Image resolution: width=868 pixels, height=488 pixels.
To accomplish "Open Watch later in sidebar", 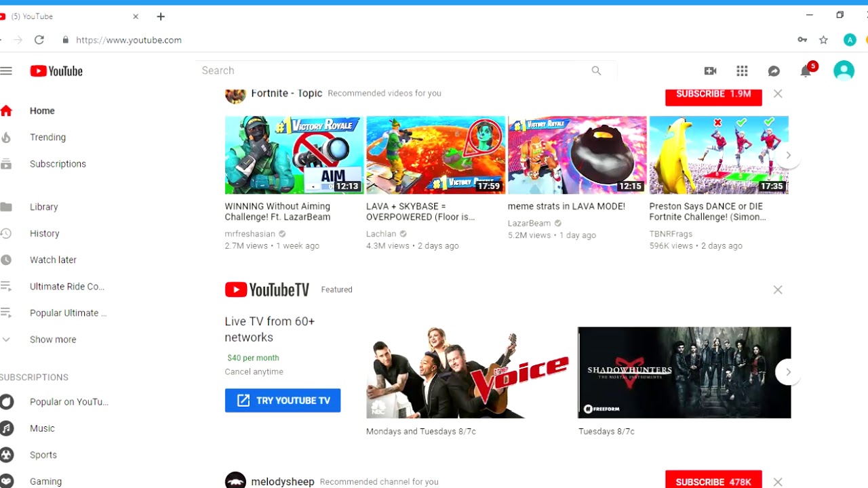I will (x=54, y=260).
